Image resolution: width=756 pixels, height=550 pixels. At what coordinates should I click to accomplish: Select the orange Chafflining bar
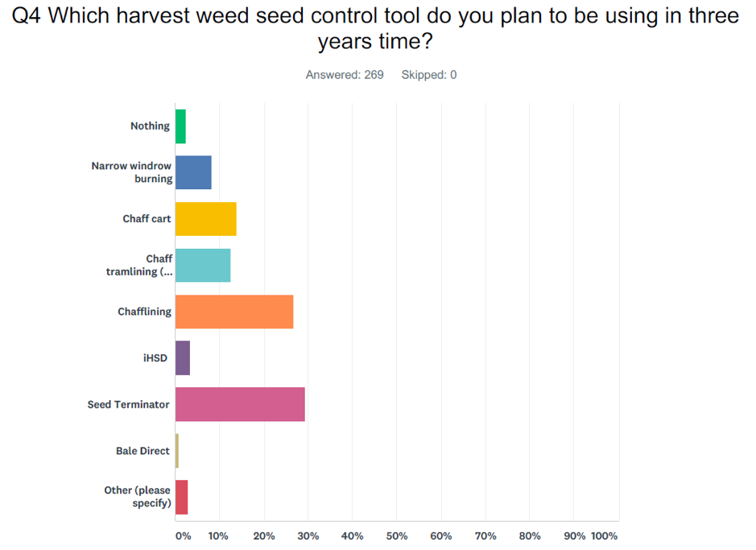click(x=234, y=312)
